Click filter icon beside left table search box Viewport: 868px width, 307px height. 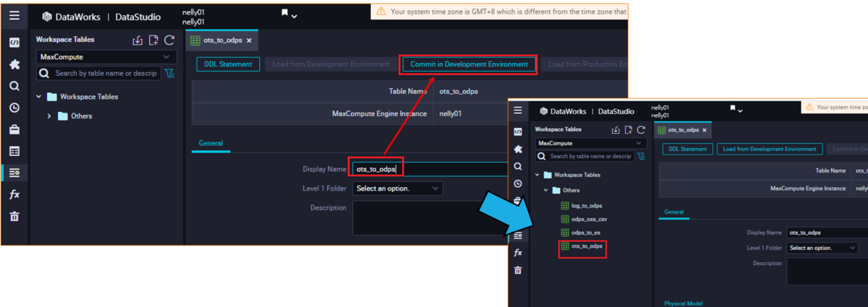pyautogui.click(x=169, y=73)
